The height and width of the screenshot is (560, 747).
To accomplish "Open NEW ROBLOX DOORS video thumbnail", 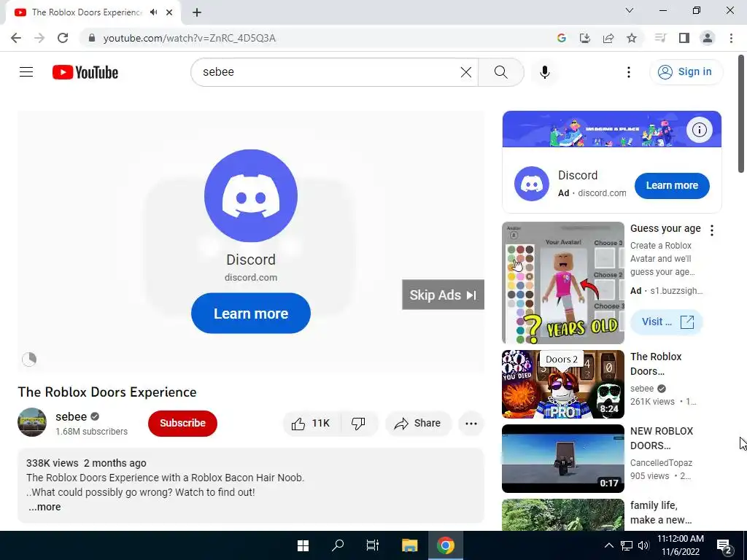I will pos(562,459).
